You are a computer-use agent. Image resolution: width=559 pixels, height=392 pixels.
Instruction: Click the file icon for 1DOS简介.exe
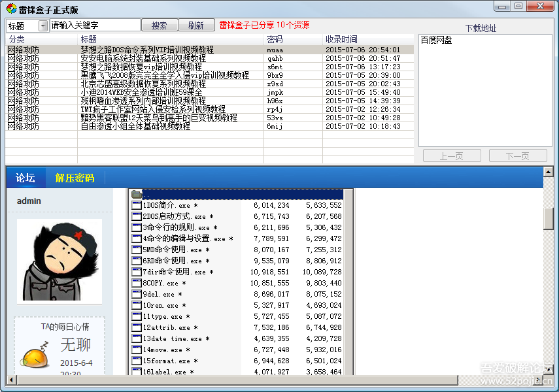pyautogui.click(x=137, y=205)
